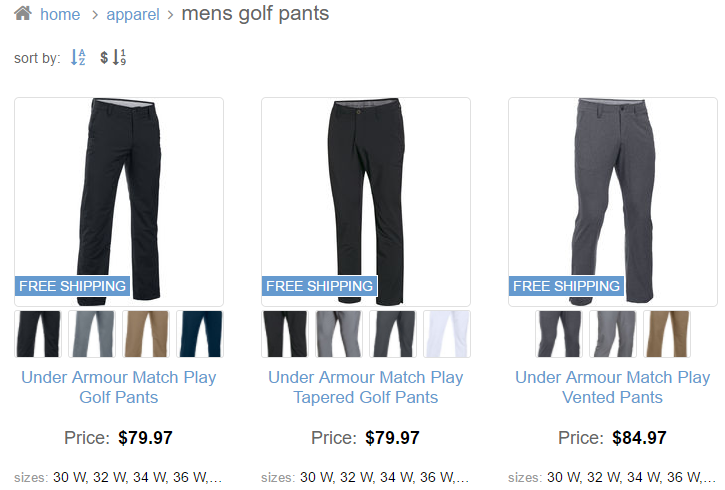Select black swatch for Match Play Golf Pants
Screen dimensions: 725x490
coord(38,334)
